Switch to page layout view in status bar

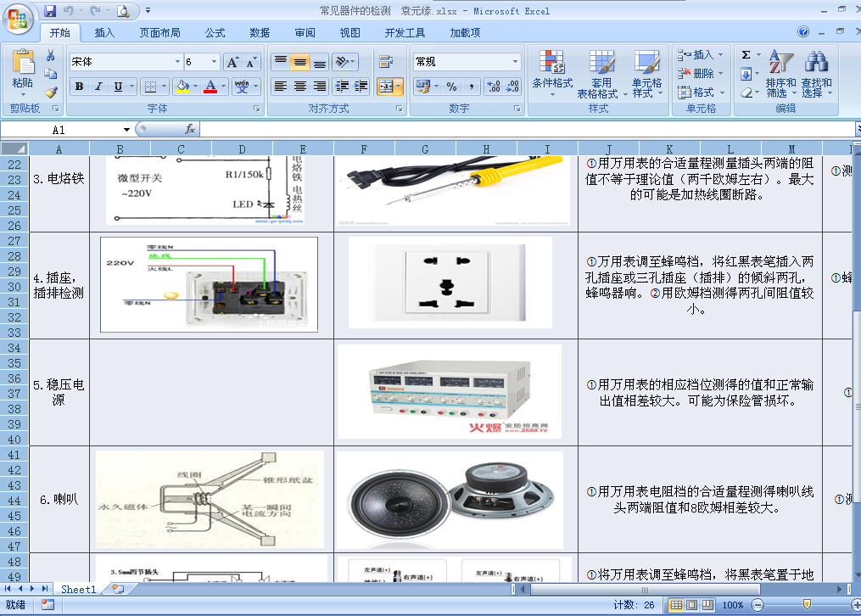coord(692,605)
